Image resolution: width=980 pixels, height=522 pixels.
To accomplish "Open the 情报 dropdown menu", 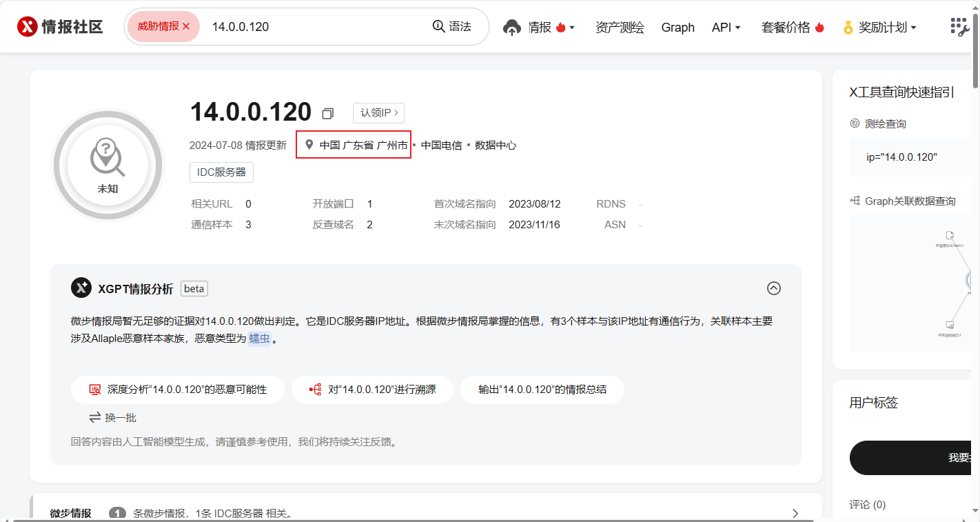I will [x=551, y=28].
